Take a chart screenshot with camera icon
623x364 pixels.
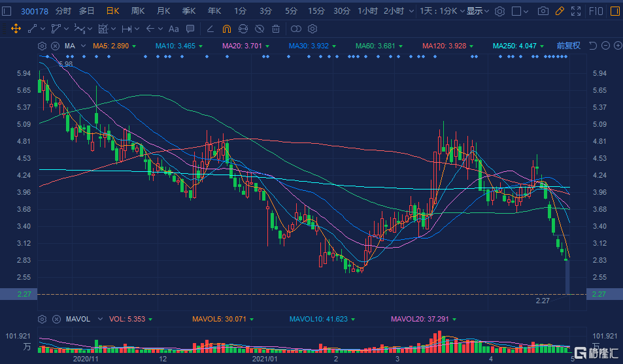click(x=543, y=11)
